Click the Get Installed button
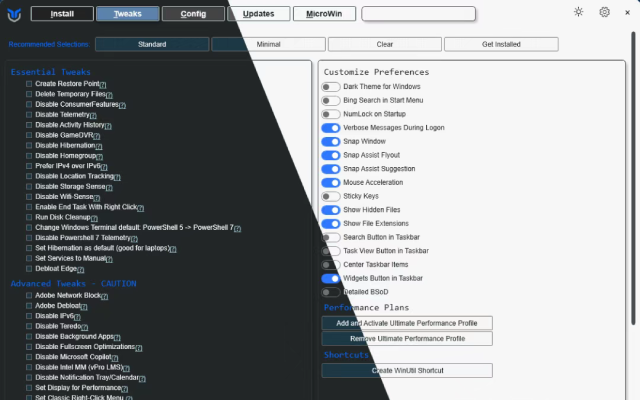The width and height of the screenshot is (640, 400). [x=501, y=44]
